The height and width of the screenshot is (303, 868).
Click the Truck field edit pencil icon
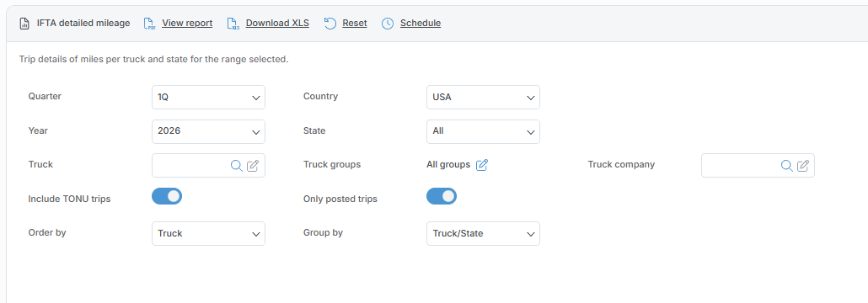click(x=253, y=165)
